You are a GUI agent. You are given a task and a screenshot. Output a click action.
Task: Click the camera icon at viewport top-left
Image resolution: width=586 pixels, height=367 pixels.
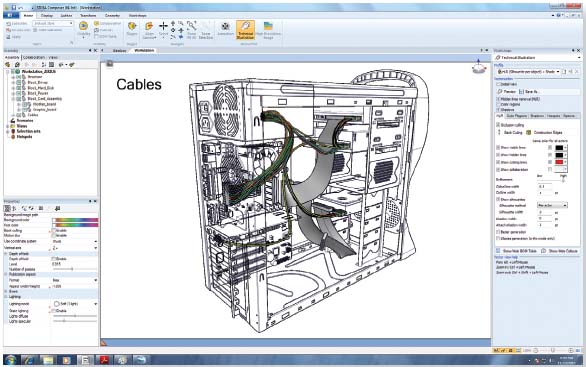[x=110, y=64]
